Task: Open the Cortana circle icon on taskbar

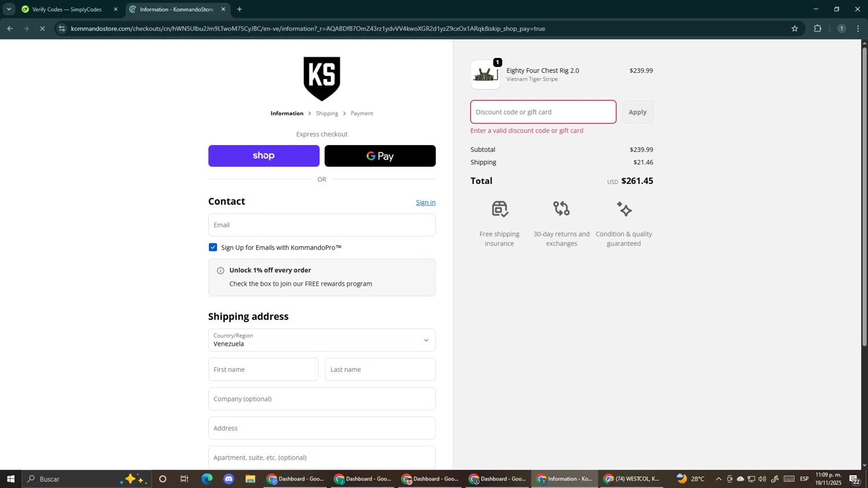Action: click(163, 479)
